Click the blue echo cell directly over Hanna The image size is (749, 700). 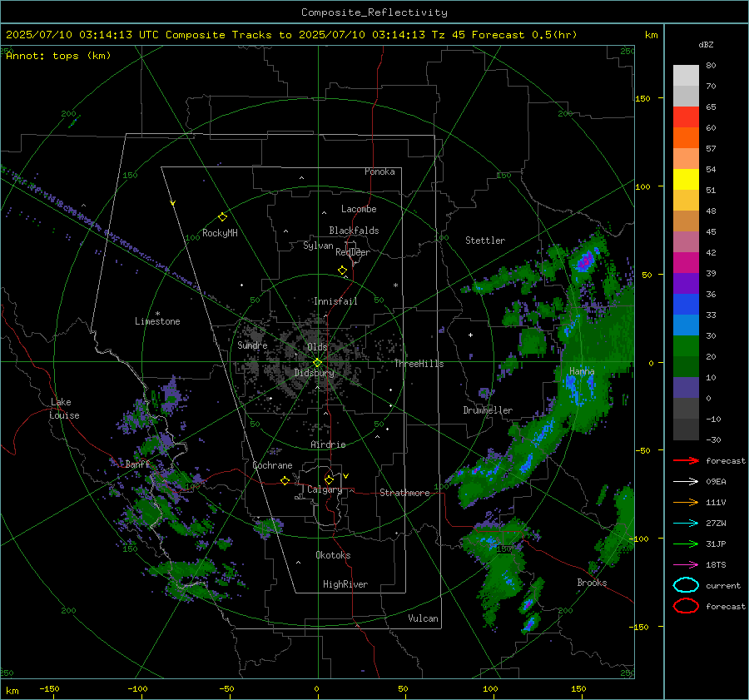[x=571, y=383]
